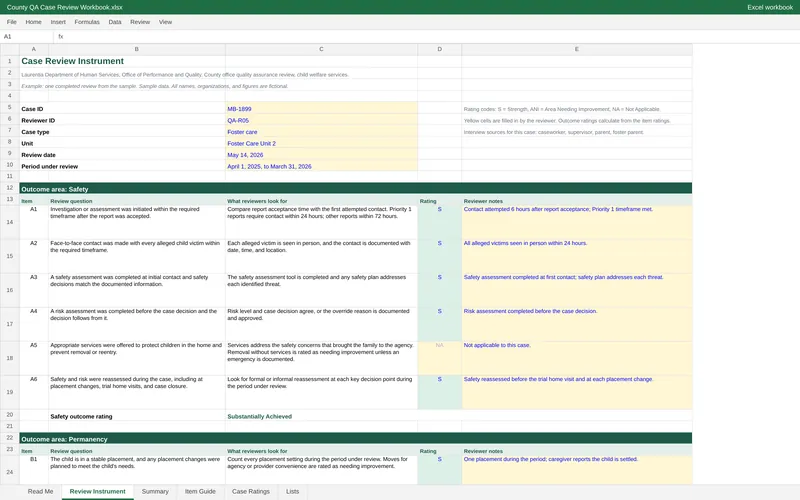The image size is (800, 500).
Task: Select item B1 rating cell
Action: (440, 469)
